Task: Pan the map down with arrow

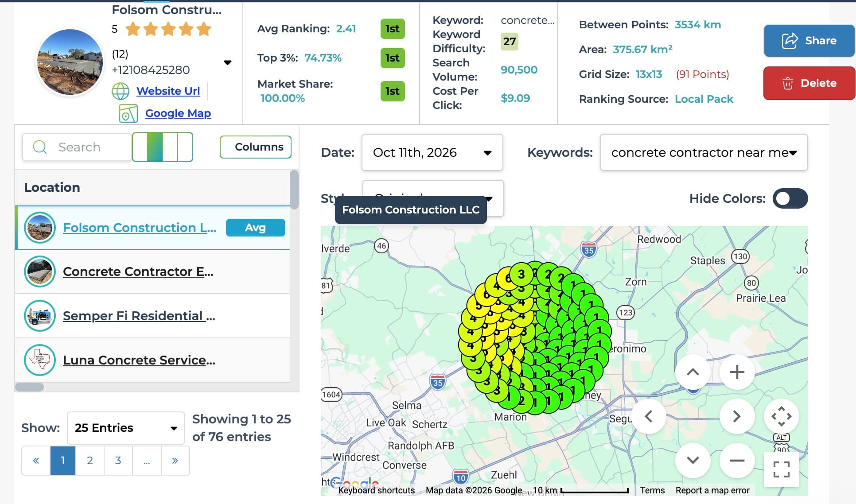Action: tap(693, 461)
